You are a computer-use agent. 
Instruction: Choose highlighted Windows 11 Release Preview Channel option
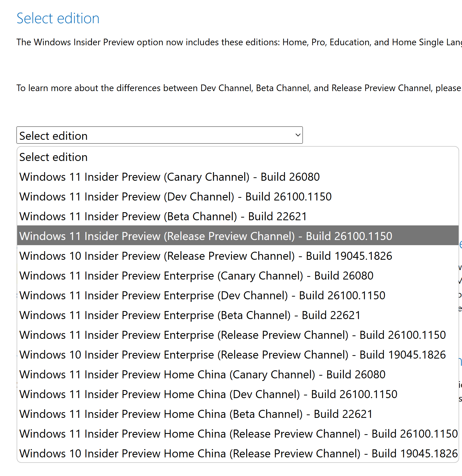pyautogui.click(x=238, y=235)
